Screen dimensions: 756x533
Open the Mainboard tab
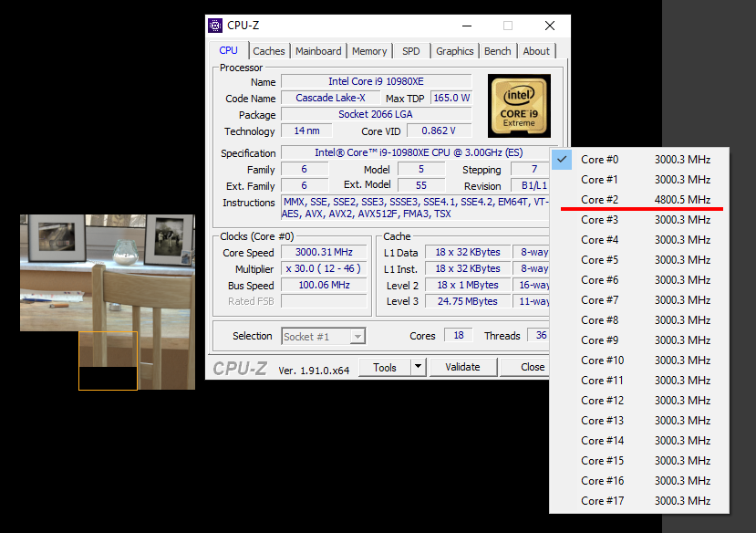318,51
